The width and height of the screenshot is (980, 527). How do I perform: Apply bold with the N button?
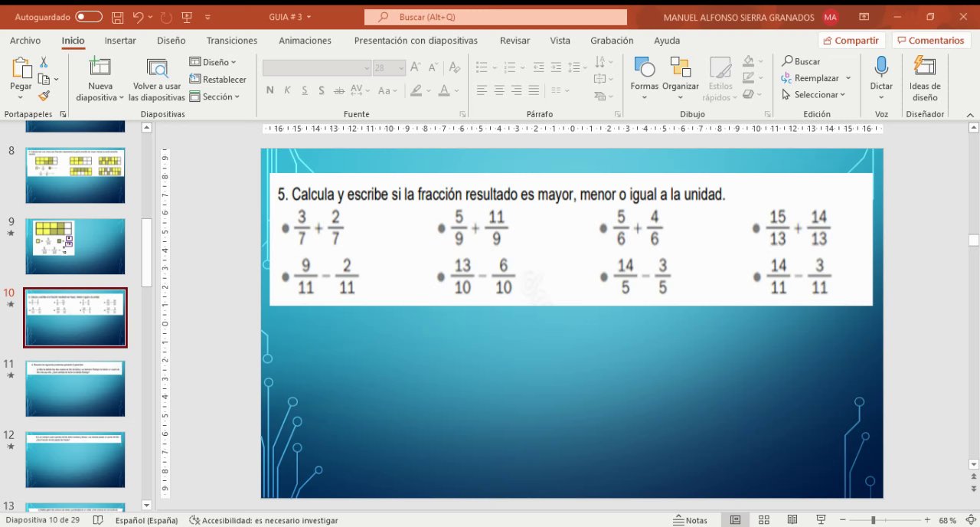269,90
